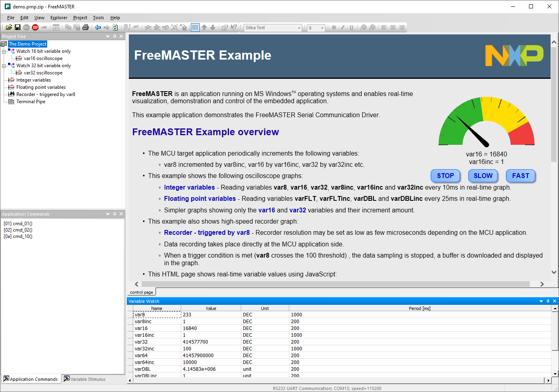
Task: Click the Copy icon in toolbar
Action: 68,28
